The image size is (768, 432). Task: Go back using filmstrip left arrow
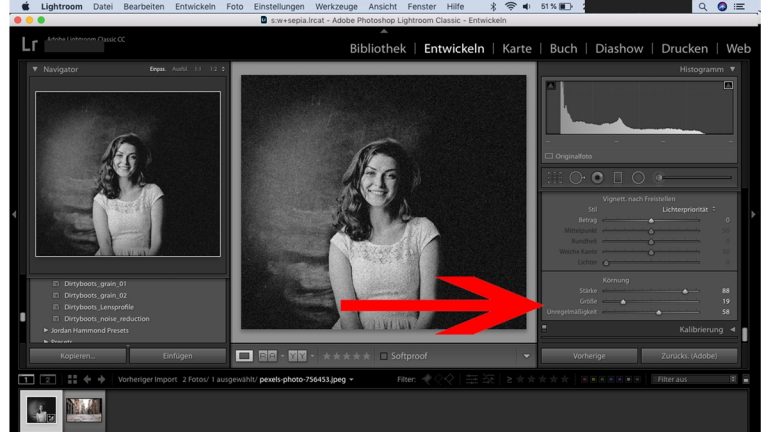88,380
